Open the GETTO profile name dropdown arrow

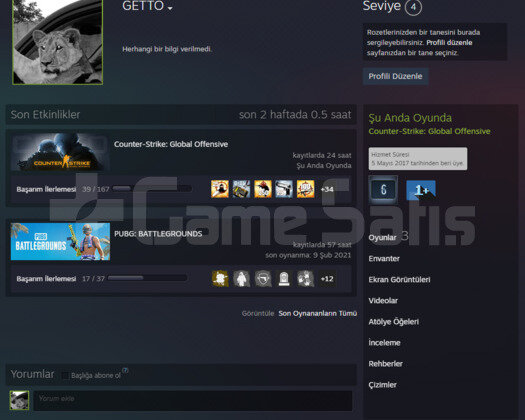(170, 8)
